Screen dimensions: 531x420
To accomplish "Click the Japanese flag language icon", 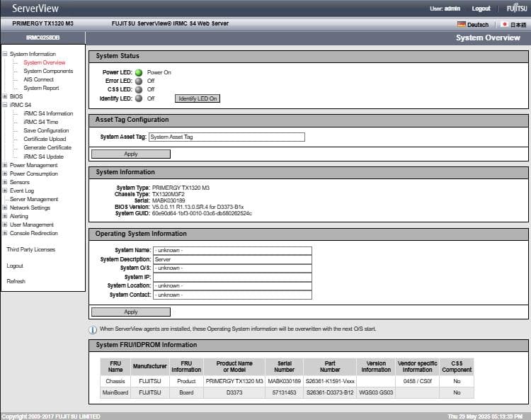I will coord(505,25).
